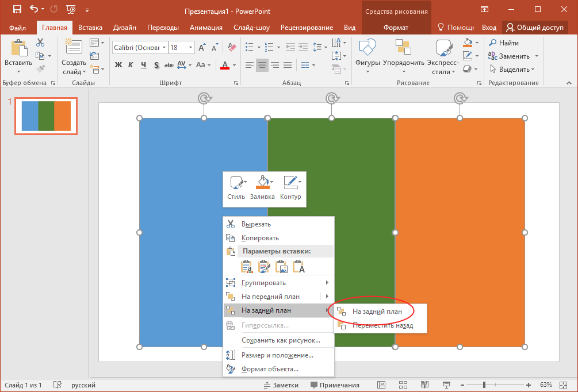
Task: Click the Cut scissors icon in the ribbon
Action: [40, 43]
